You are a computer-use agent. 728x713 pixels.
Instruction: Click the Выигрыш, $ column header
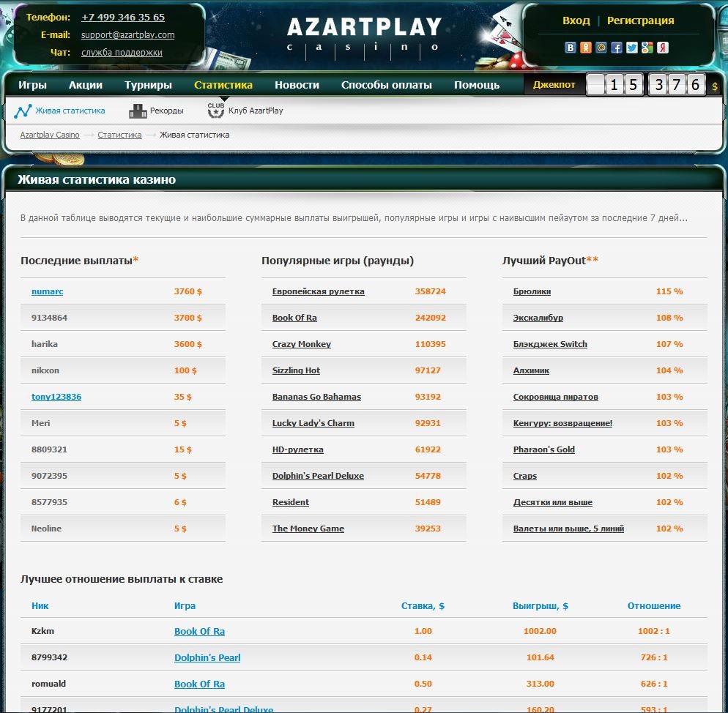tap(540, 606)
